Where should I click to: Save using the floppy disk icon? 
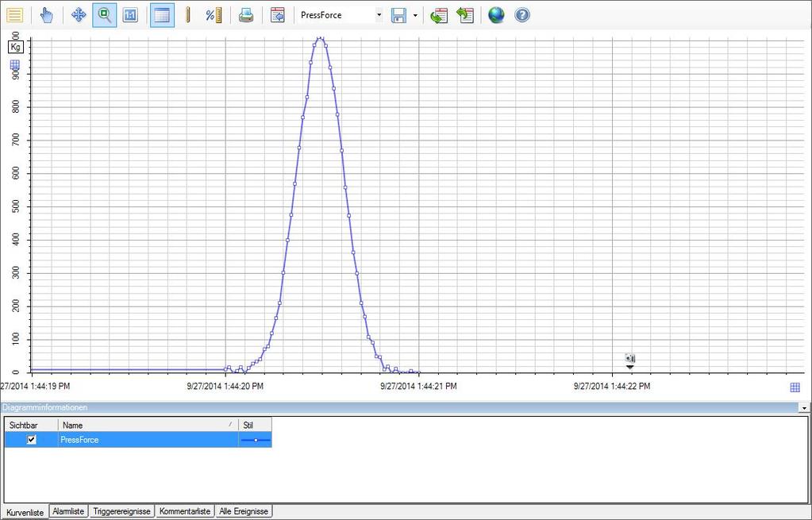coord(398,15)
